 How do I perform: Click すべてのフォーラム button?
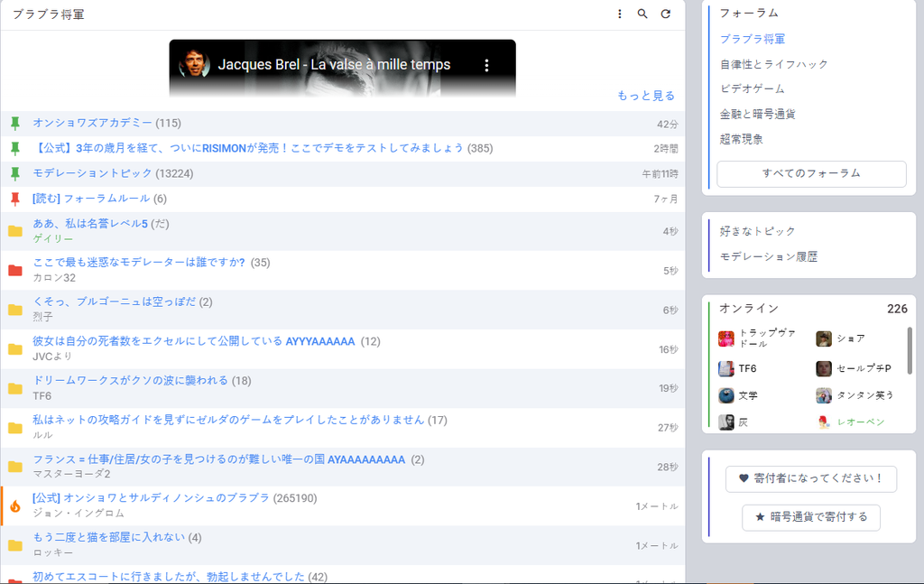(811, 174)
